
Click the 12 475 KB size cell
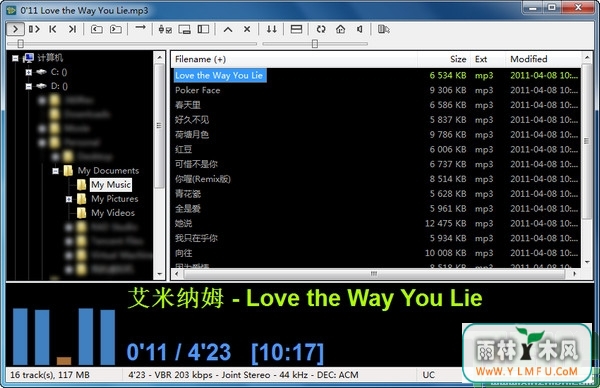coord(445,223)
